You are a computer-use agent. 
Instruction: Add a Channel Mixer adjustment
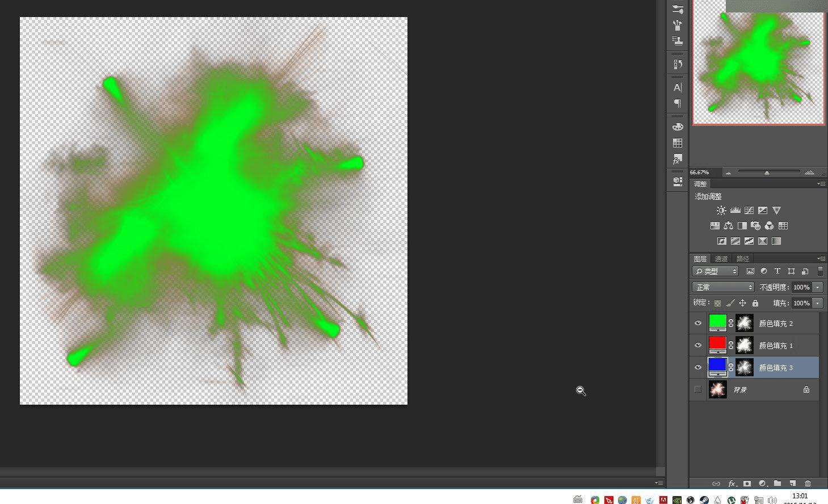pos(770,226)
